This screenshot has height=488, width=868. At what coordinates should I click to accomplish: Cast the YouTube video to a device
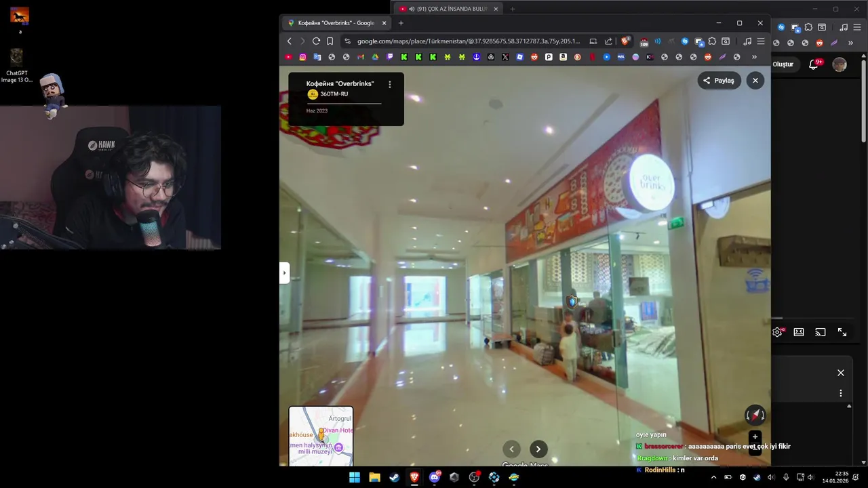(x=821, y=332)
